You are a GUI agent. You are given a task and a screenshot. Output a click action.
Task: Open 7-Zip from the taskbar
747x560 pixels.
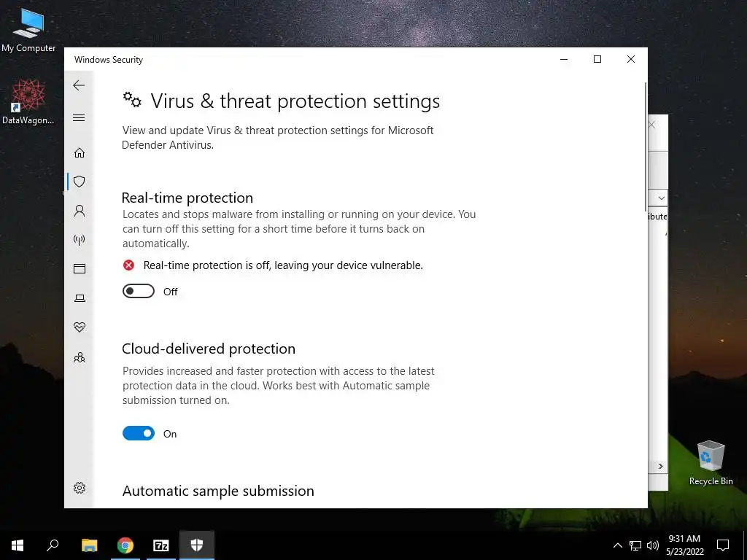tap(161, 545)
